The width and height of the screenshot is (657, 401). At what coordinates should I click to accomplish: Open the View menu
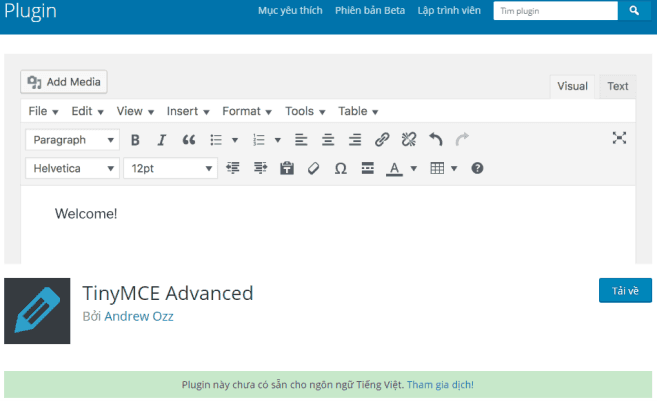135,111
